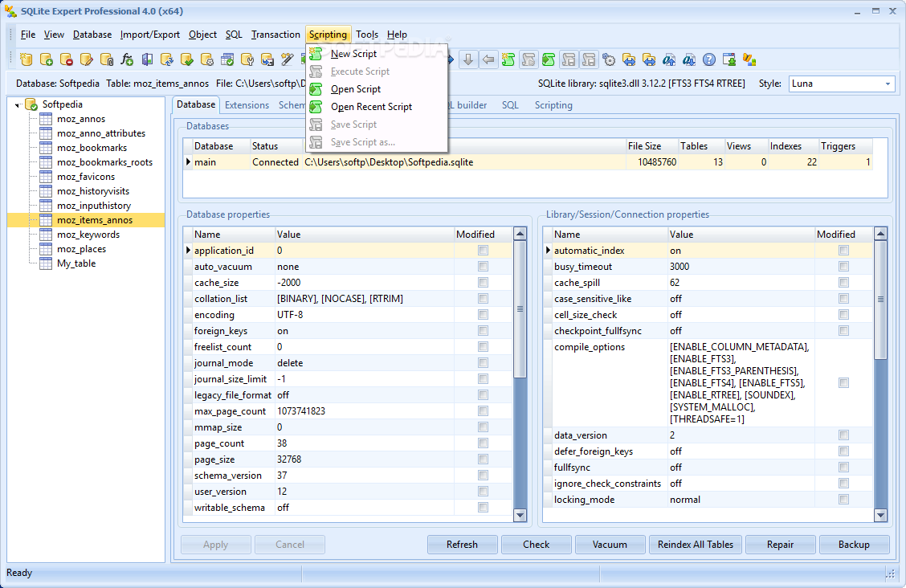This screenshot has width=906, height=588.
Task: Click the Save Script As gray toolbar icon
Action: (x=589, y=59)
